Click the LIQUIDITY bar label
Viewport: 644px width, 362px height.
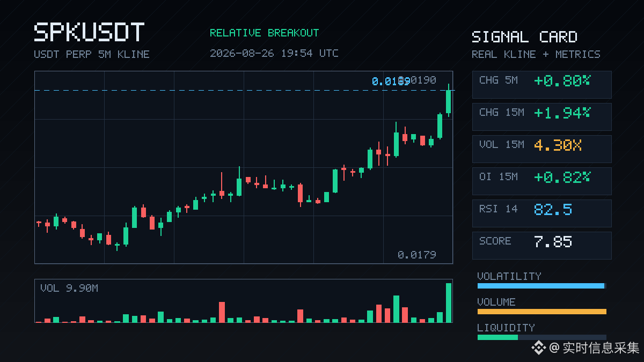506,328
